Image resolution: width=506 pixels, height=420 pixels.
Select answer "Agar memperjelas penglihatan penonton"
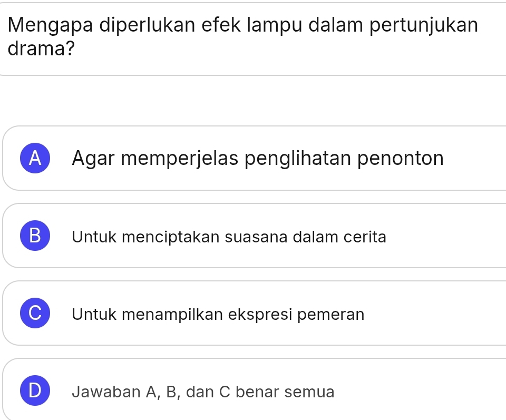[258, 159]
